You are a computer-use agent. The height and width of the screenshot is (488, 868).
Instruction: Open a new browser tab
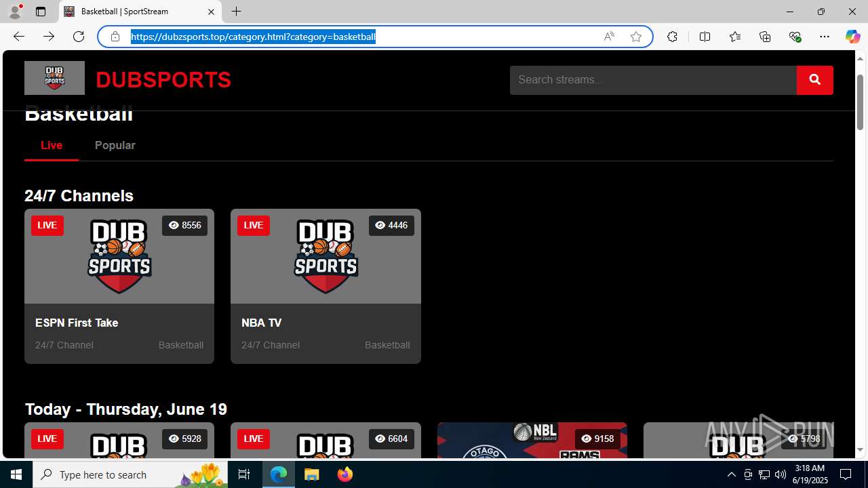pyautogui.click(x=236, y=12)
